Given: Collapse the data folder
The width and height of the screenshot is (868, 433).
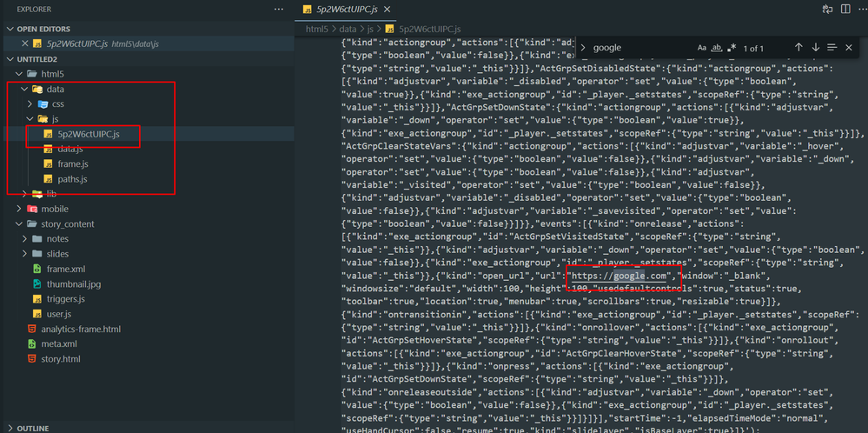Looking at the screenshot, I should [23, 89].
